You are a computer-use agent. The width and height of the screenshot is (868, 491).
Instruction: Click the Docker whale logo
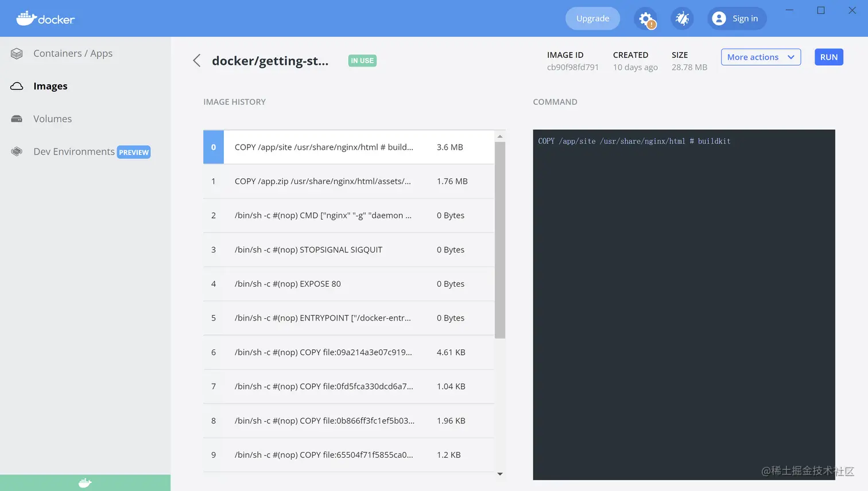[x=45, y=18]
